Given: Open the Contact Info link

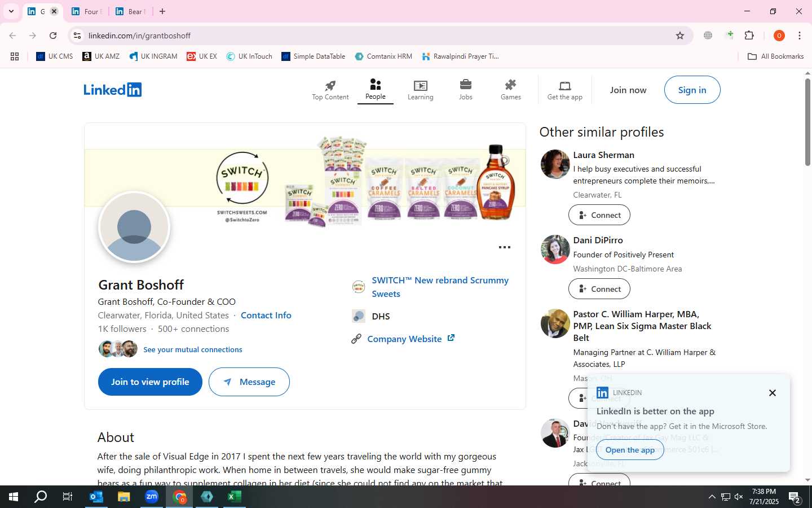Looking at the screenshot, I should (x=266, y=315).
